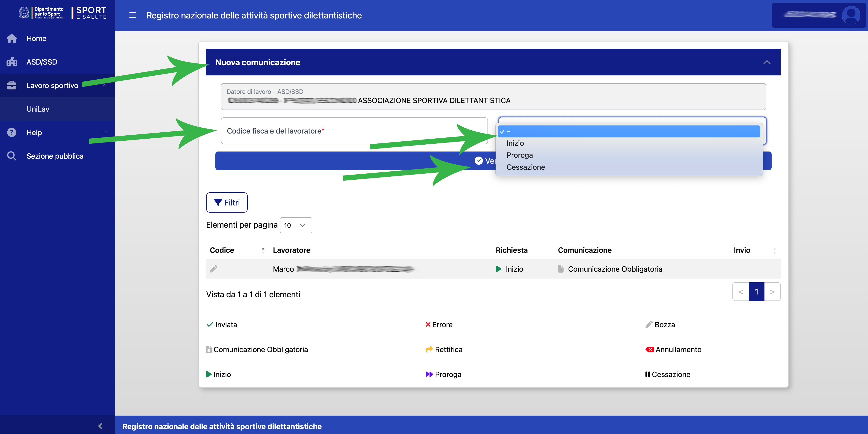Expand the Help menu chevron
The width and height of the screenshot is (868, 434).
click(105, 132)
